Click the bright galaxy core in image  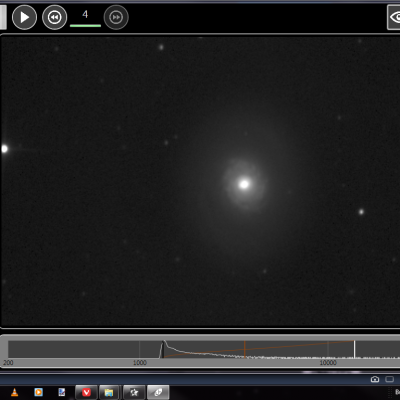coord(244,184)
